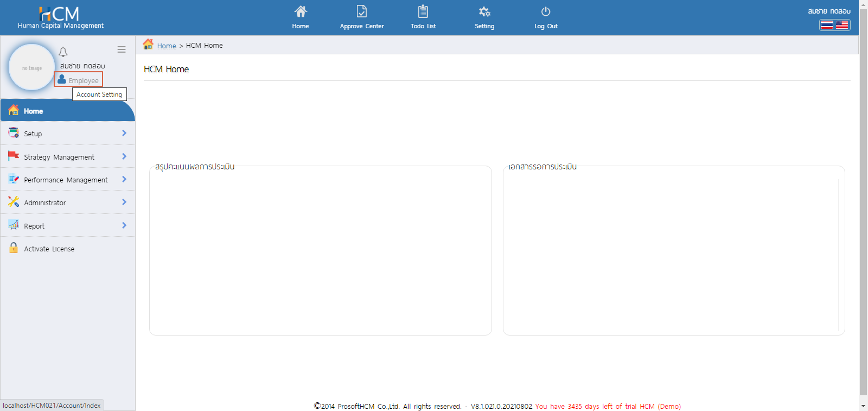Click user name in top right corner
Screen dimensions: 868x411
pos(829,11)
